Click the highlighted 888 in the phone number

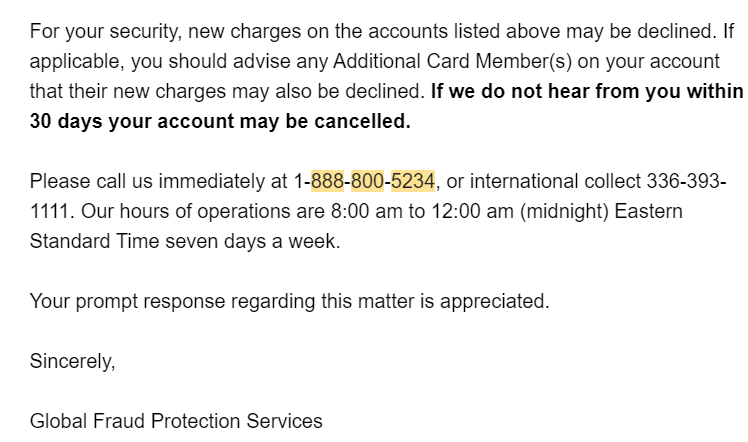pos(327,181)
